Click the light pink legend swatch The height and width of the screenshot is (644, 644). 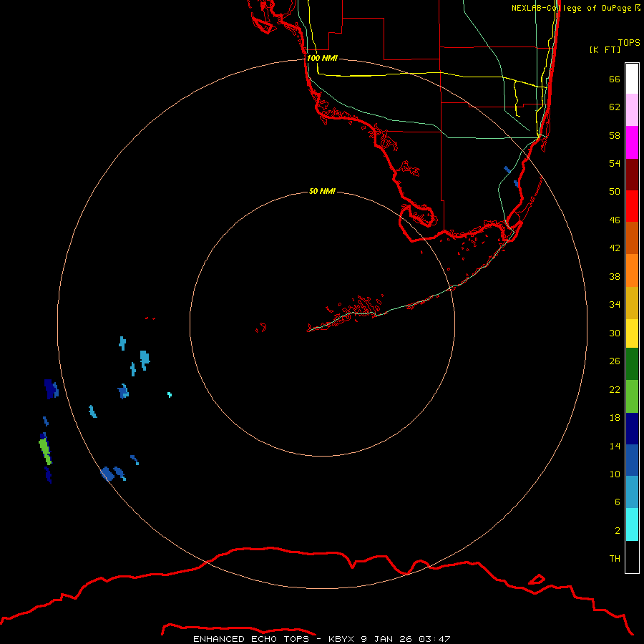pos(632,110)
